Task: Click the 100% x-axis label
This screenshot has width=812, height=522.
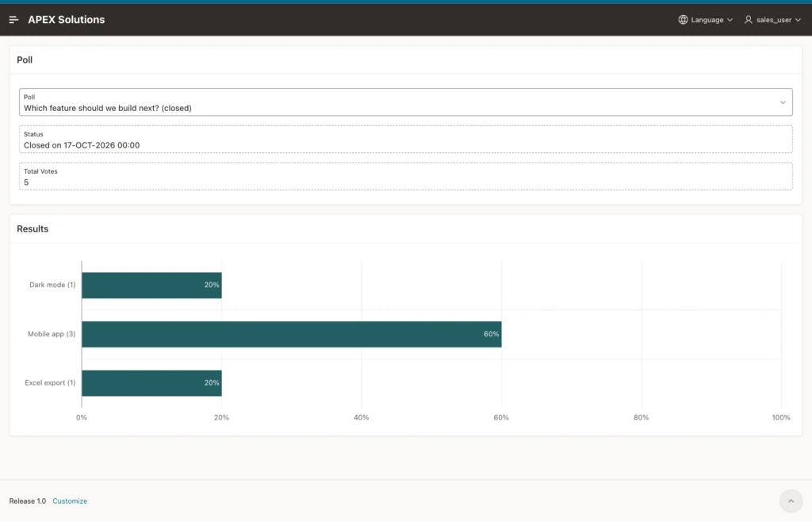Action: [781, 417]
